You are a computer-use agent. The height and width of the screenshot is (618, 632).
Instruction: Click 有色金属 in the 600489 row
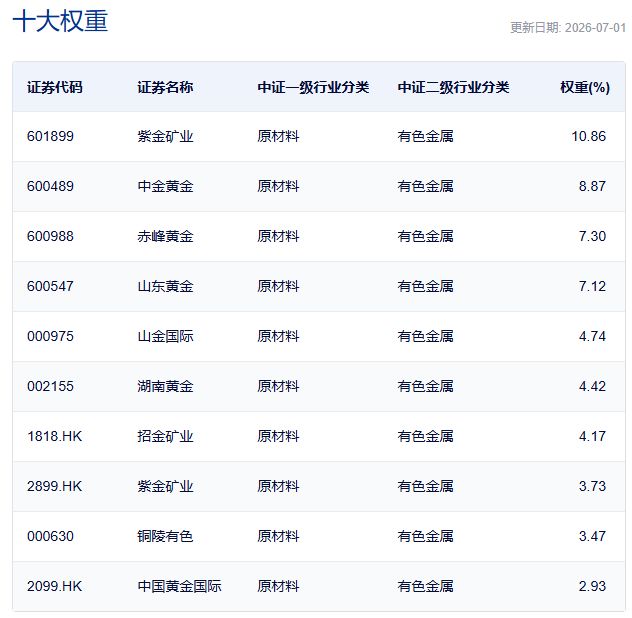426,186
